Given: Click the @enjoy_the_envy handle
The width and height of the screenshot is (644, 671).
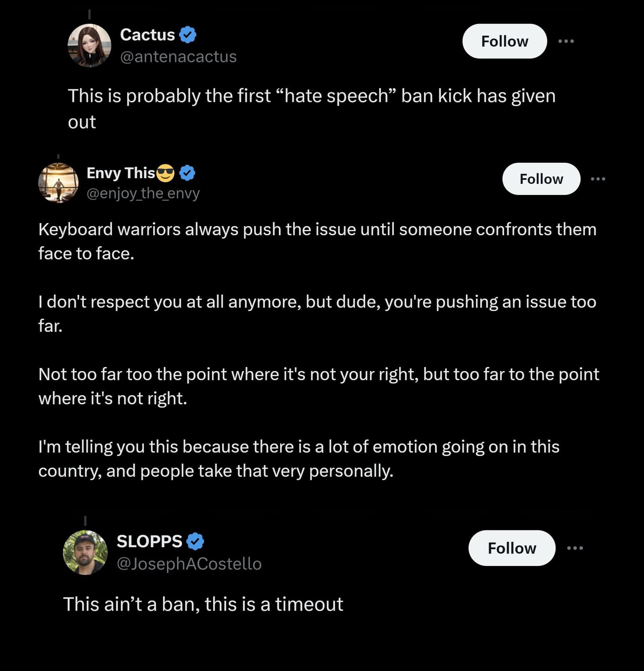Looking at the screenshot, I should tap(143, 193).
